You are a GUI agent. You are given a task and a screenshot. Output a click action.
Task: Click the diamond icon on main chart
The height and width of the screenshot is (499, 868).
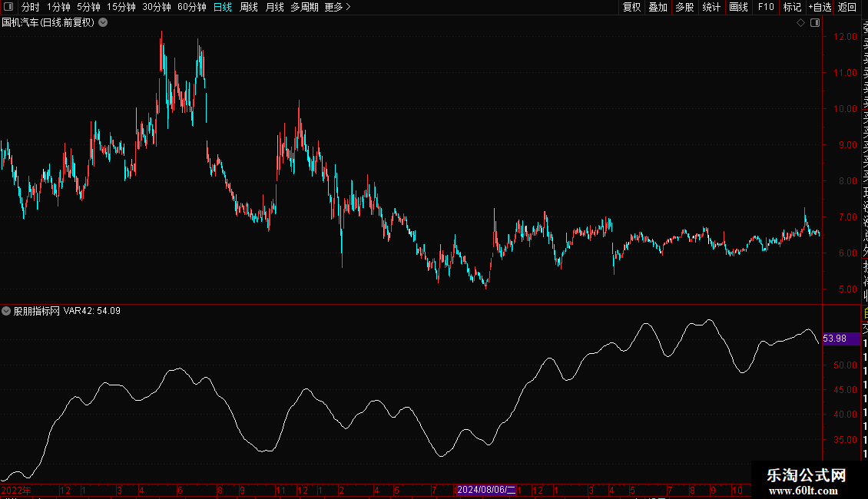click(800, 23)
